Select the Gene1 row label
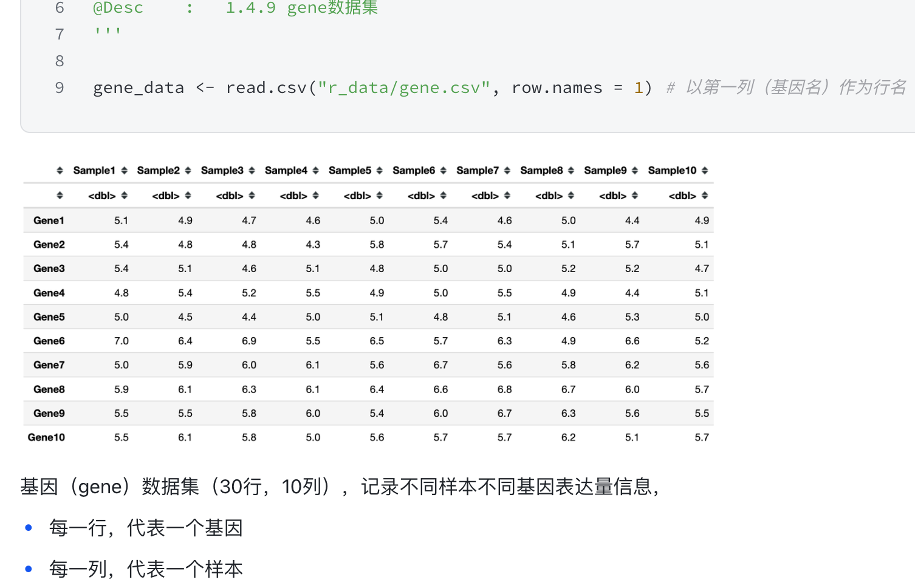The image size is (915, 588). [x=49, y=220]
